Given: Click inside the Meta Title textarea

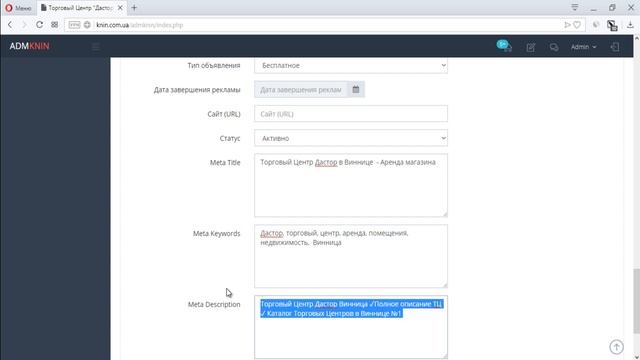Looking at the screenshot, I should (x=351, y=185).
